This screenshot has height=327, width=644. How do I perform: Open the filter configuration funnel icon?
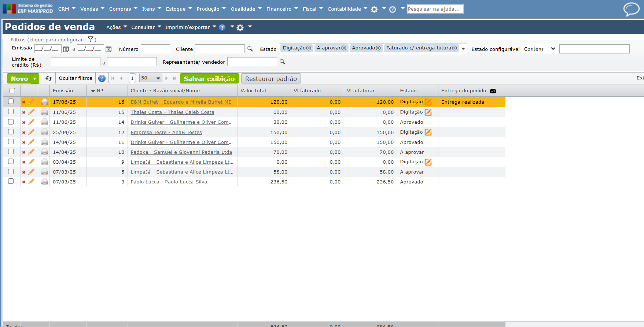coord(91,39)
